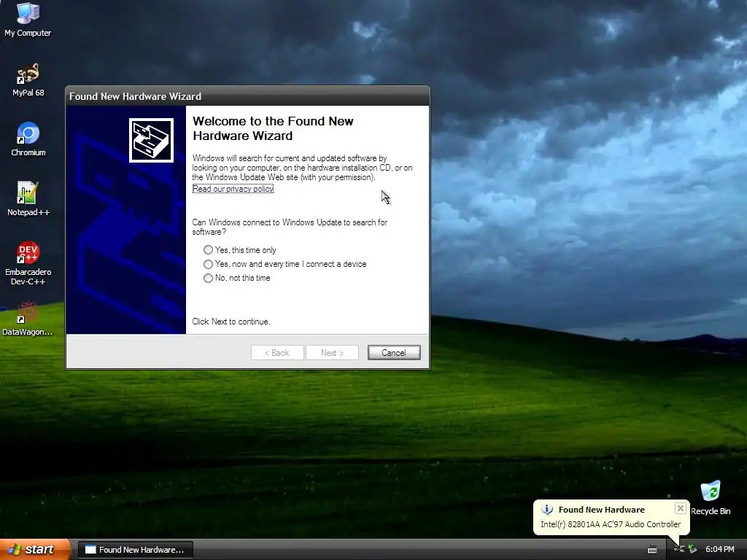This screenshot has width=747, height=560.
Task: Click the wizard title bar
Action: (x=247, y=96)
